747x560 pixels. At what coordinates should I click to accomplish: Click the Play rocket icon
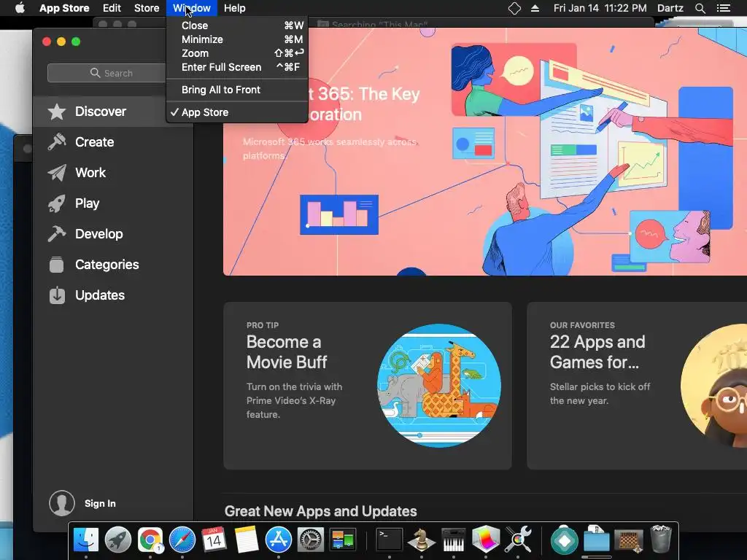[57, 203]
